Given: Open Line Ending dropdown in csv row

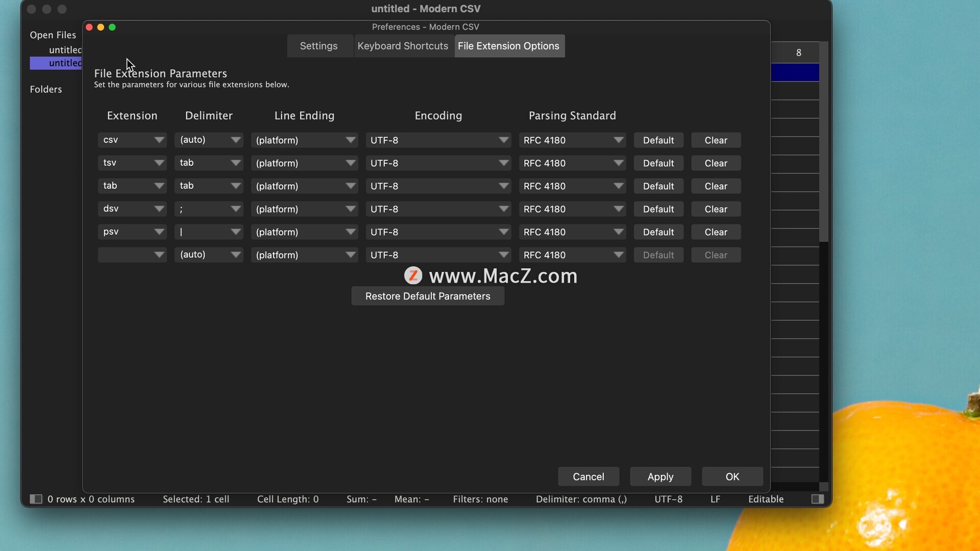Looking at the screenshot, I should tap(304, 140).
